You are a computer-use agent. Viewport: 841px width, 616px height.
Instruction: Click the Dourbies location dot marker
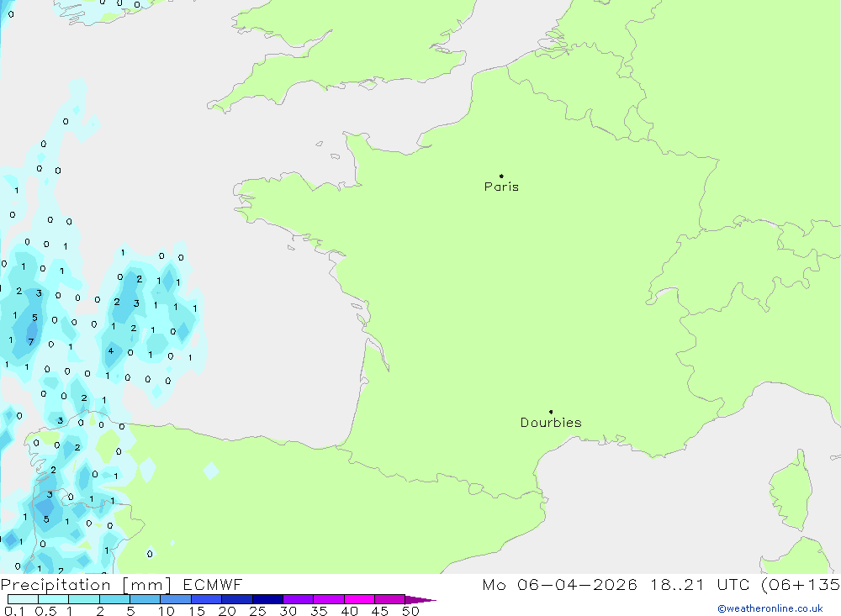click(551, 412)
